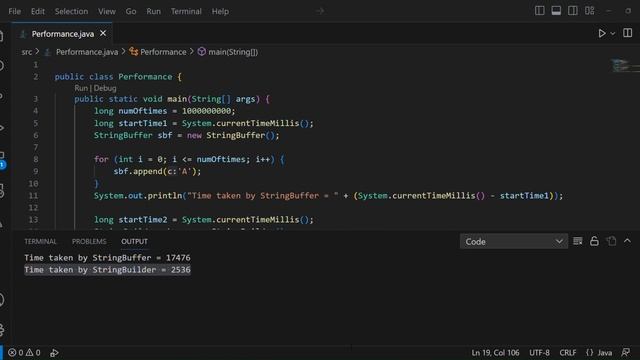Open Customize Layout icon
The width and height of the screenshot is (640, 360).
tap(589, 11)
